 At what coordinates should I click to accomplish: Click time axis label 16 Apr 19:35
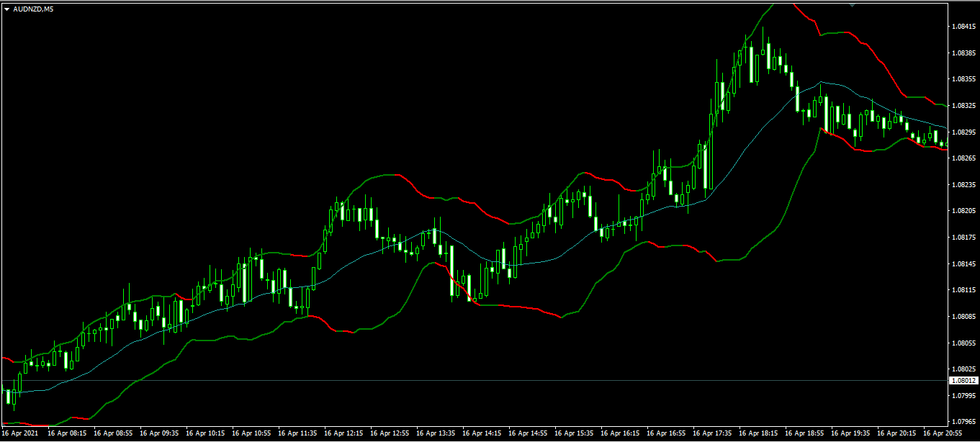point(850,434)
